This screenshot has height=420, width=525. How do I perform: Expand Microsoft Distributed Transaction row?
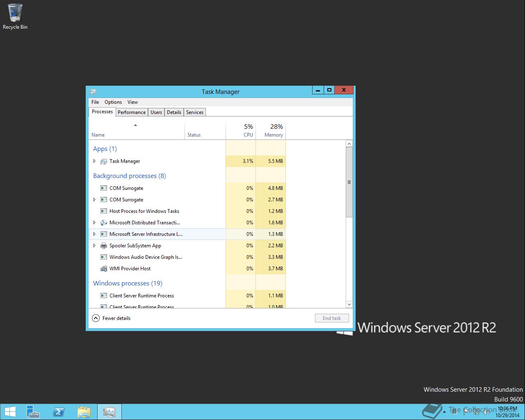click(x=94, y=223)
